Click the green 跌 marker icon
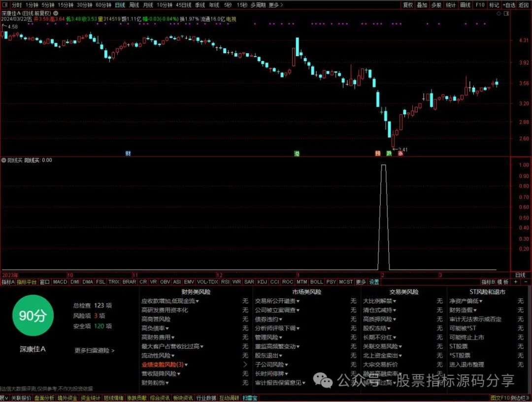532x402 pixels. [389, 153]
